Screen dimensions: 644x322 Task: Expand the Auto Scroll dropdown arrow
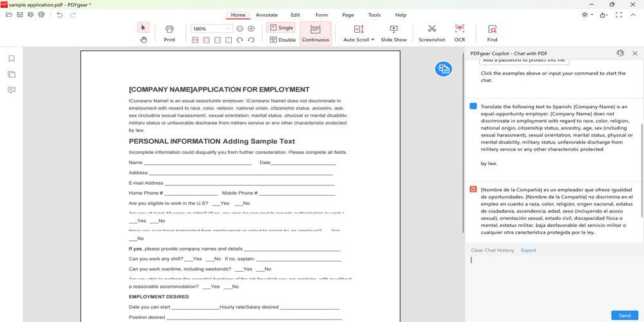coord(373,40)
